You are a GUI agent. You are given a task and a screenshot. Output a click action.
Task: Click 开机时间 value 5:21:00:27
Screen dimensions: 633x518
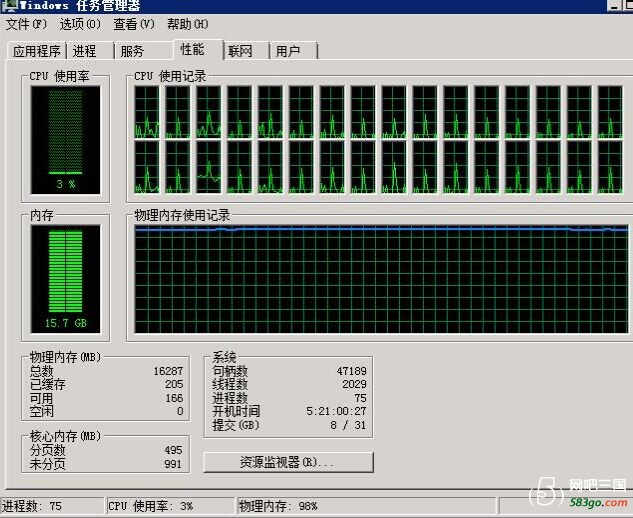point(336,411)
